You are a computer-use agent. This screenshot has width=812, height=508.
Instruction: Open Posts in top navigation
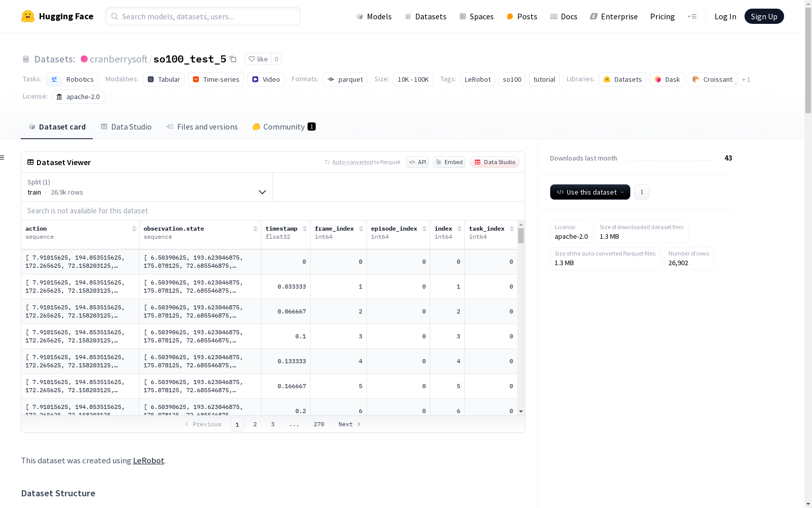[522, 16]
